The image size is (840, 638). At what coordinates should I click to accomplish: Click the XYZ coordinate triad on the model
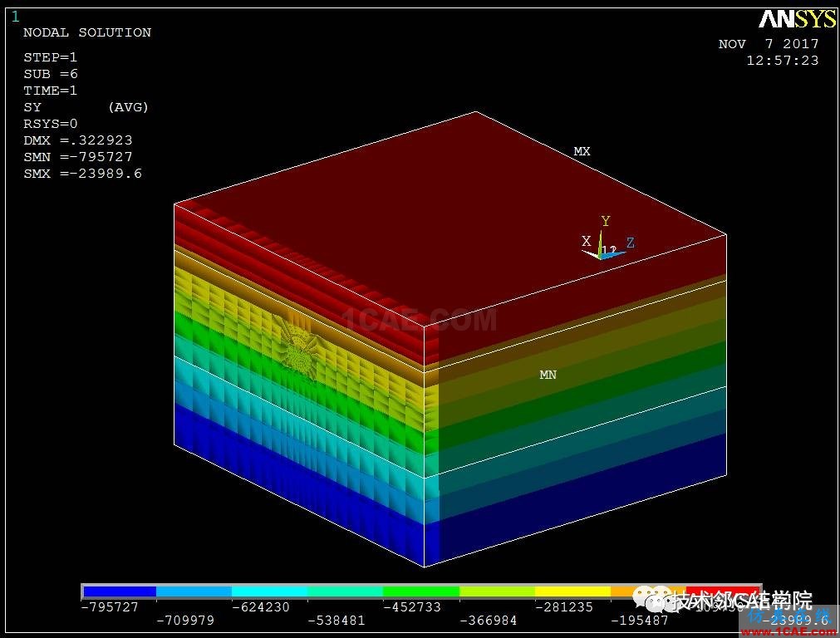pos(608,238)
